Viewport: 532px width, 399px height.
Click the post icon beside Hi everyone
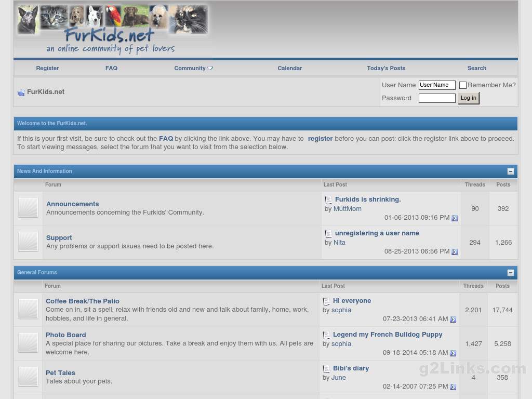(326, 301)
